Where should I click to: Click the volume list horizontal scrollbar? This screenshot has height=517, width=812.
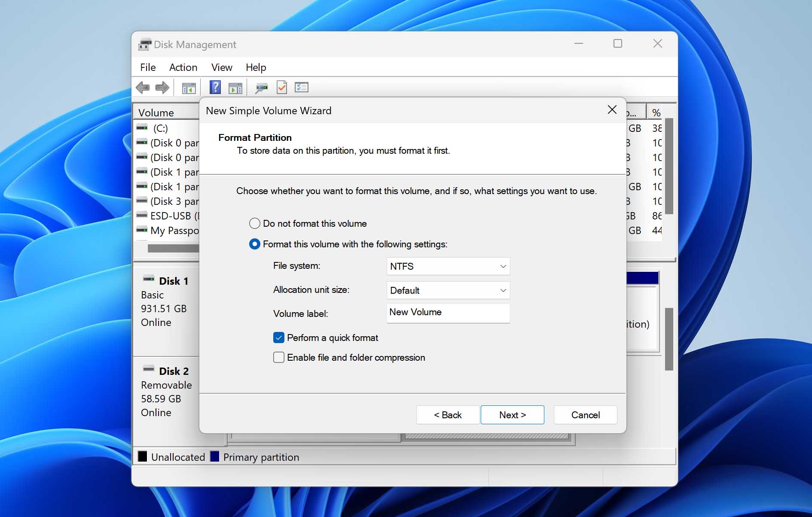[173, 248]
